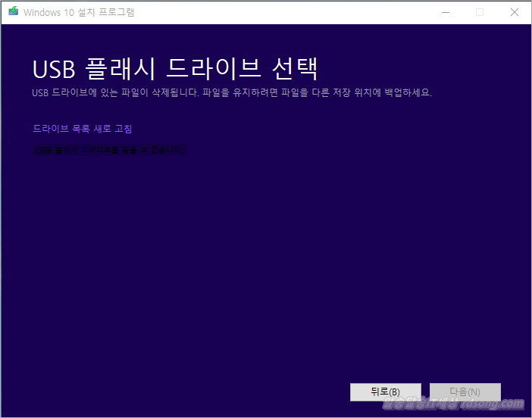This screenshot has width=532, height=418.
Task: Click the word 'USB' in the large heading
Action: [x=56, y=68]
